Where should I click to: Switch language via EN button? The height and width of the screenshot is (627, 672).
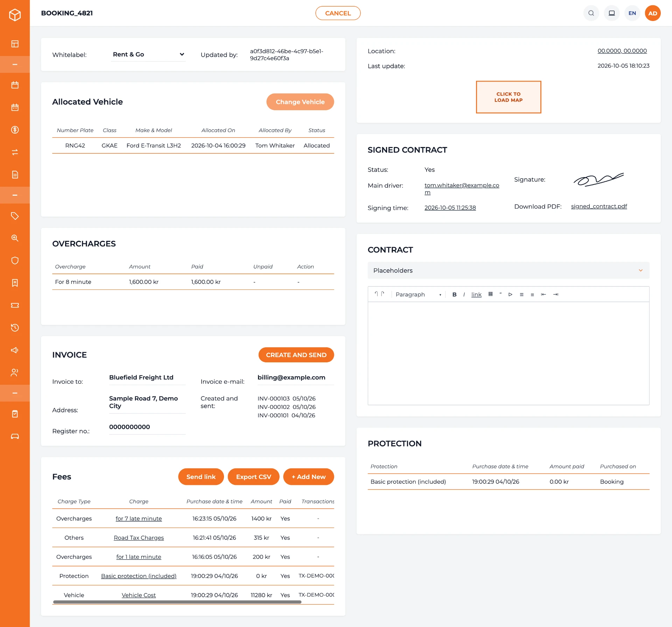[x=632, y=13]
